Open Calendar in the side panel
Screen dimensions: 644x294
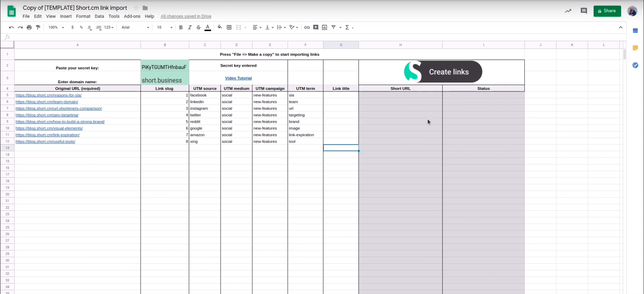(635, 31)
